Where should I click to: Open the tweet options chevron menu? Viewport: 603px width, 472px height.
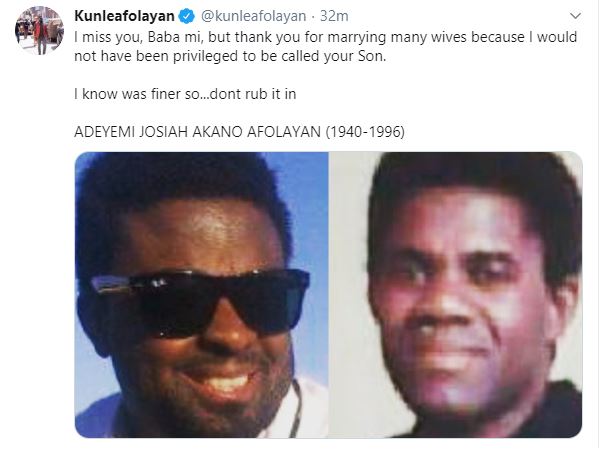575,16
